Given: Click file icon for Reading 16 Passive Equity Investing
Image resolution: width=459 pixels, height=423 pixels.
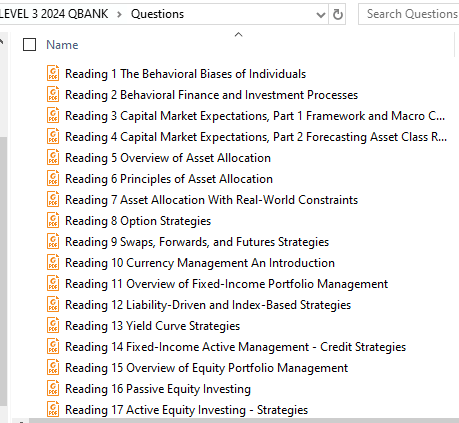Looking at the screenshot, I should click(x=53, y=388).
